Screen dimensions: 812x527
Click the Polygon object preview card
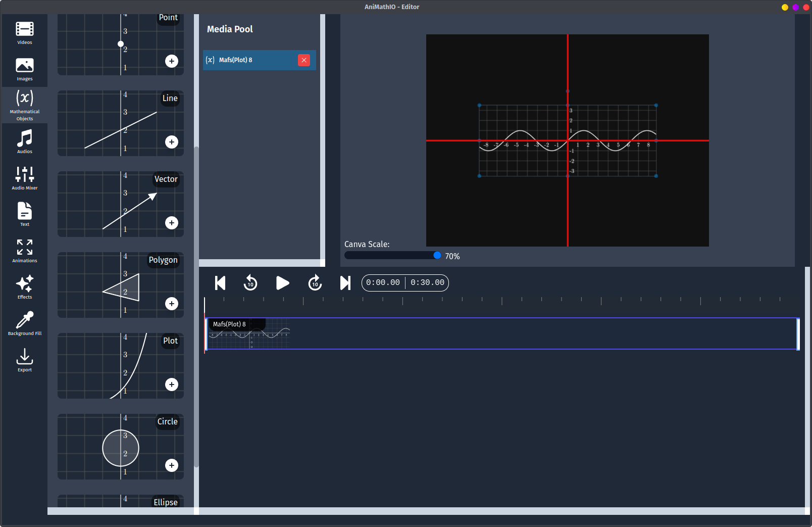click(x=121, y=285)
